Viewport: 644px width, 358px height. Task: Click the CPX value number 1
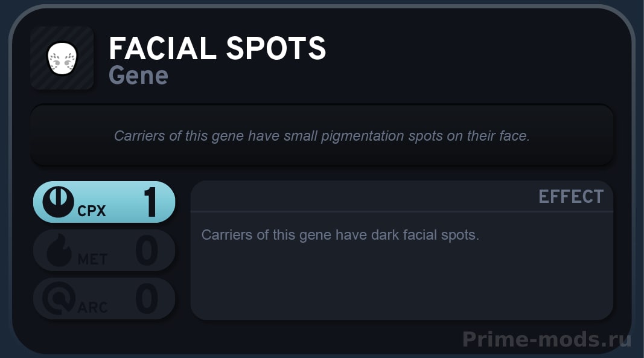pos(150,202)
